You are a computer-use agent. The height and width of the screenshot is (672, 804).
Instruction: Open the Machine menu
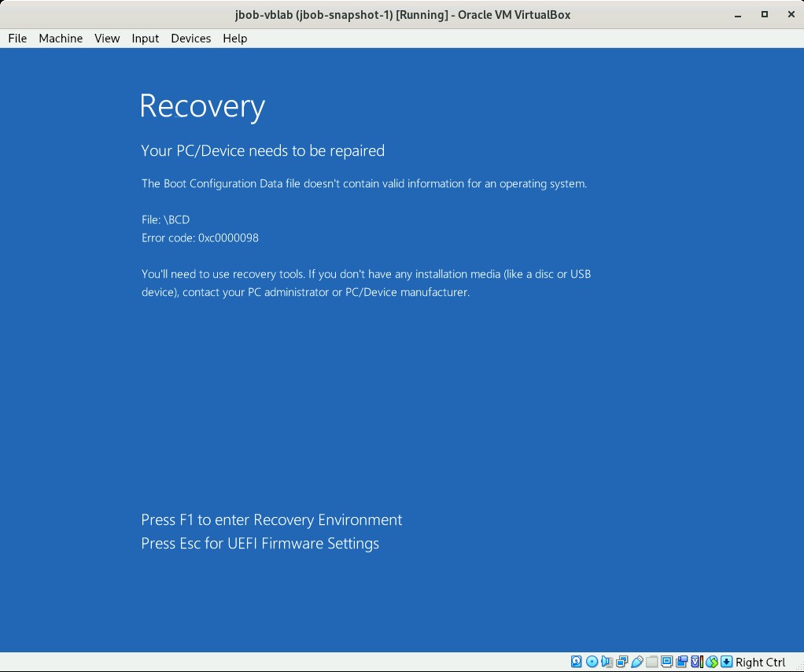click(x=61, y=38)
